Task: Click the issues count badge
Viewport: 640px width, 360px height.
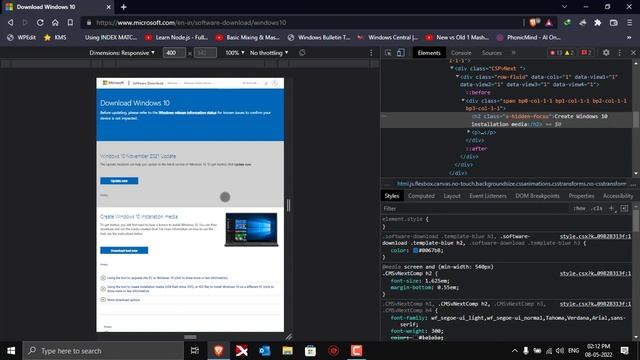Action: [x=586, y=53]
